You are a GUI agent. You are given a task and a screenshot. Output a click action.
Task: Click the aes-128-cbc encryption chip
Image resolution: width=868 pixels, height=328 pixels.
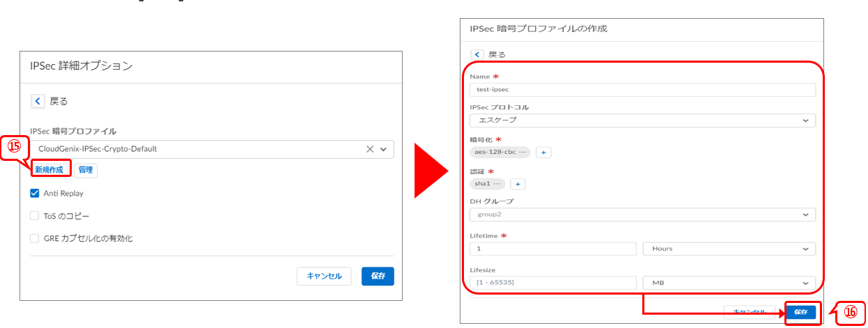[499, 153]
